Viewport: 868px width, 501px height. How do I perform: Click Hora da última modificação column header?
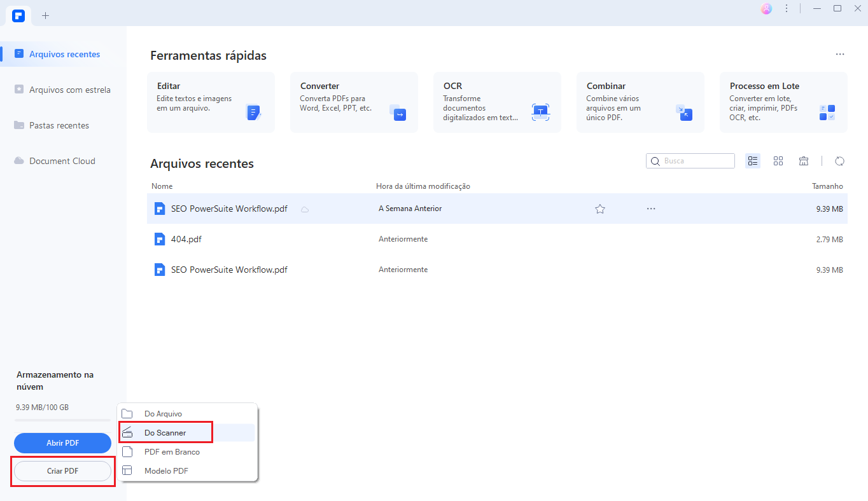[x=423, y=186]
